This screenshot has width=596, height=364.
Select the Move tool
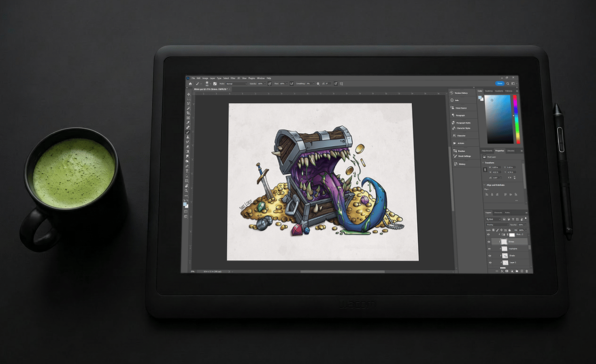coord(189,94)
